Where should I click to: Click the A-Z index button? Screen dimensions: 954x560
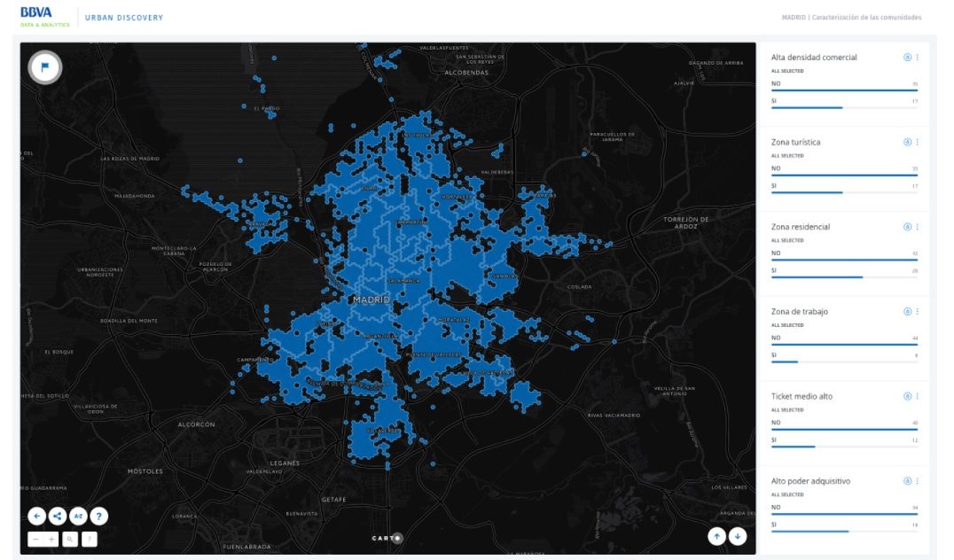point(78,516)
